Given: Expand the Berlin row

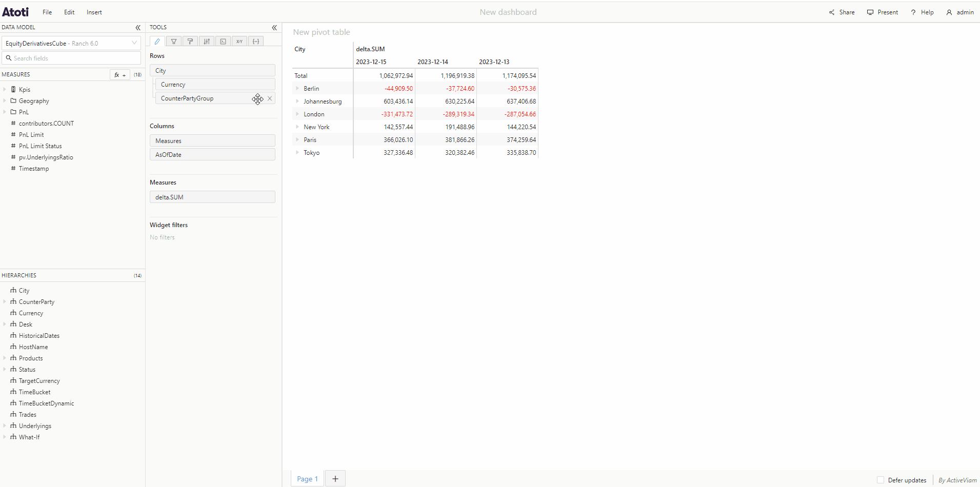Looking at the screenshot, I should click(x=297, y=88).
